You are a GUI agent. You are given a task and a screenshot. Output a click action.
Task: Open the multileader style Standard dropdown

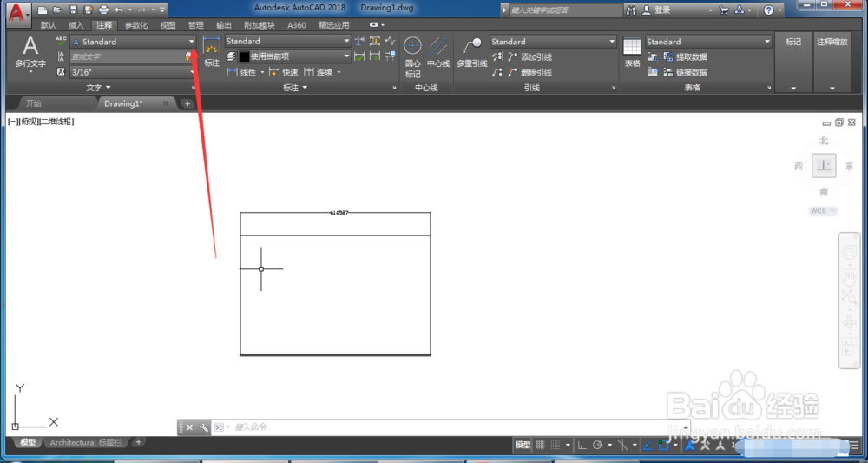tap(553, 42)
